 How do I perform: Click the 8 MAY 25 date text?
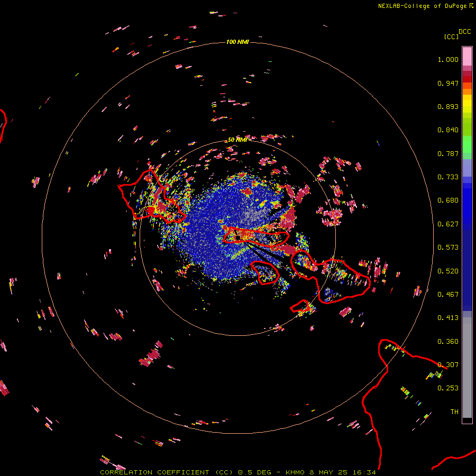[x=329, y=472]
